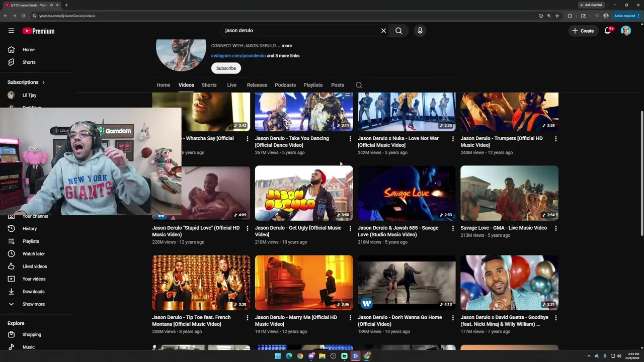Viewport: 644px width, 362px height.
Task: Open Windows Start menu
Action: [277, 356]
